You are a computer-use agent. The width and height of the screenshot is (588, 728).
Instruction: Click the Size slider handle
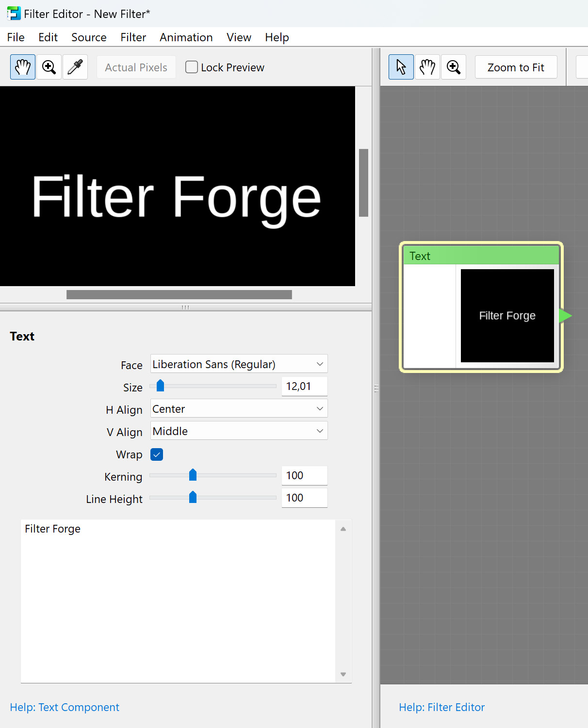point(160,386)
